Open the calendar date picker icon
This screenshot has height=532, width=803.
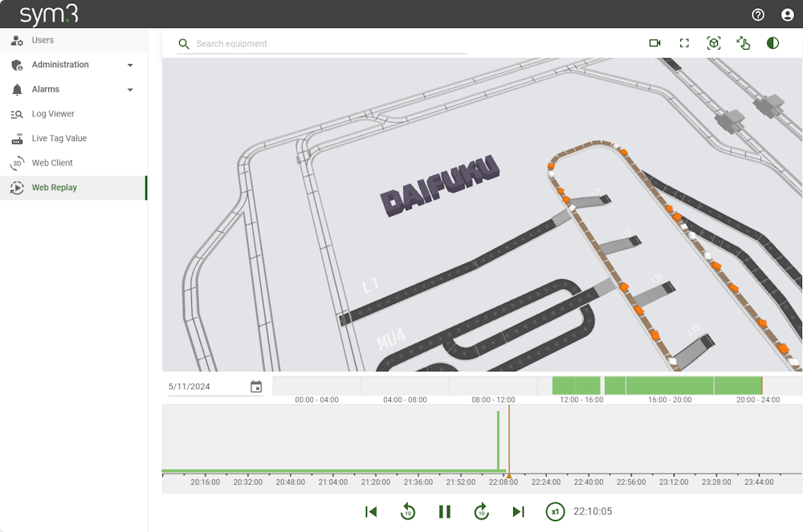(x=256, y=387)
